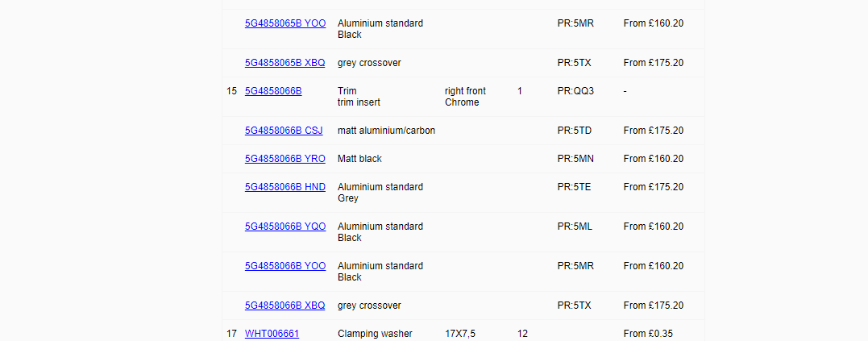Go to part 5G4858066B XBQ
868x341 pixels.
(x=284, y=306)
